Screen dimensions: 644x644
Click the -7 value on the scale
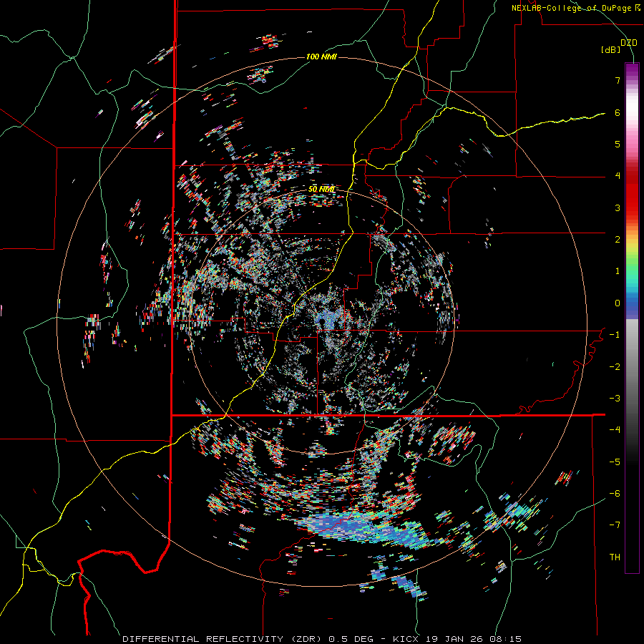pyautogui.click(x=615, y=525)
